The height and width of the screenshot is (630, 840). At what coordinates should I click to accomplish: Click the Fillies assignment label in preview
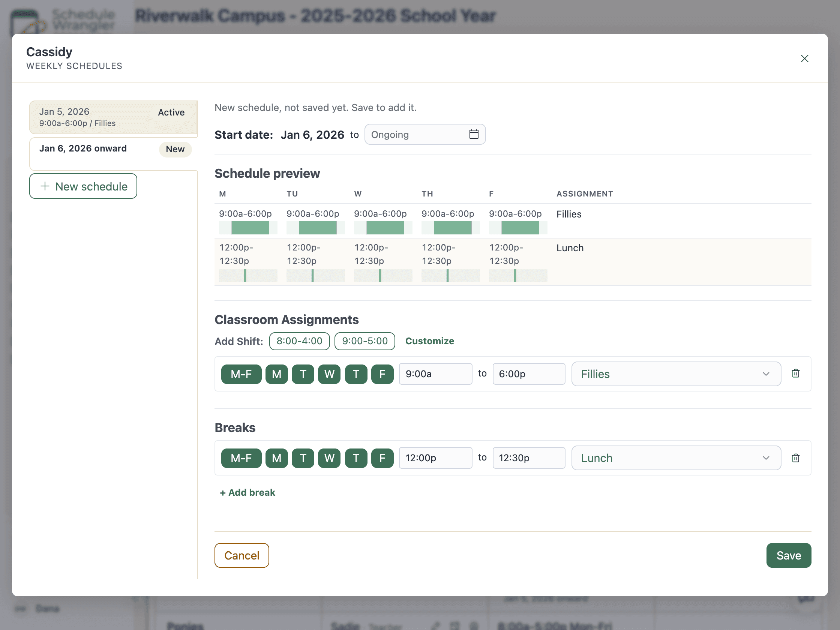coord(569,214)
